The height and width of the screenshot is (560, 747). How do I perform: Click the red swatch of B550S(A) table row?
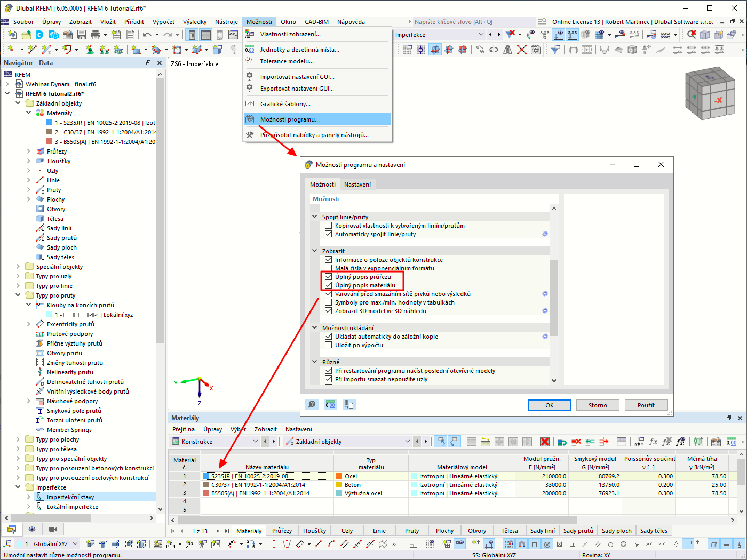coord(206,493)
